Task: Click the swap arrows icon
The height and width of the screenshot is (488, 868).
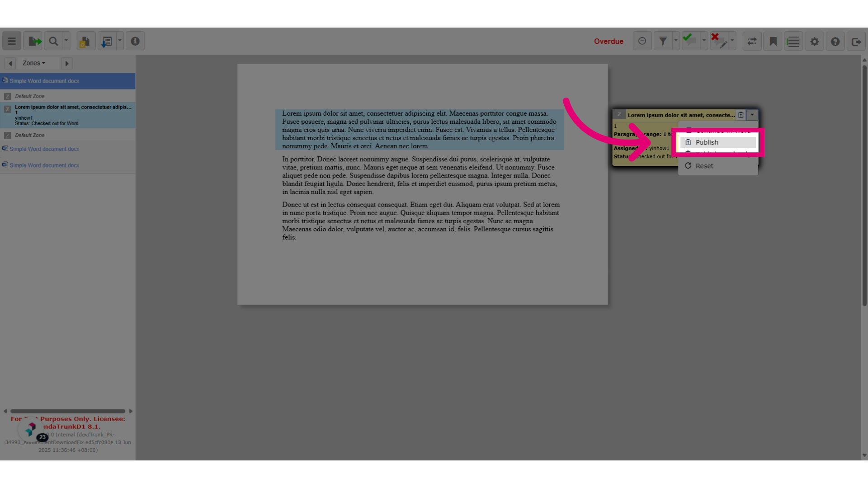Action: click(752, 41)
